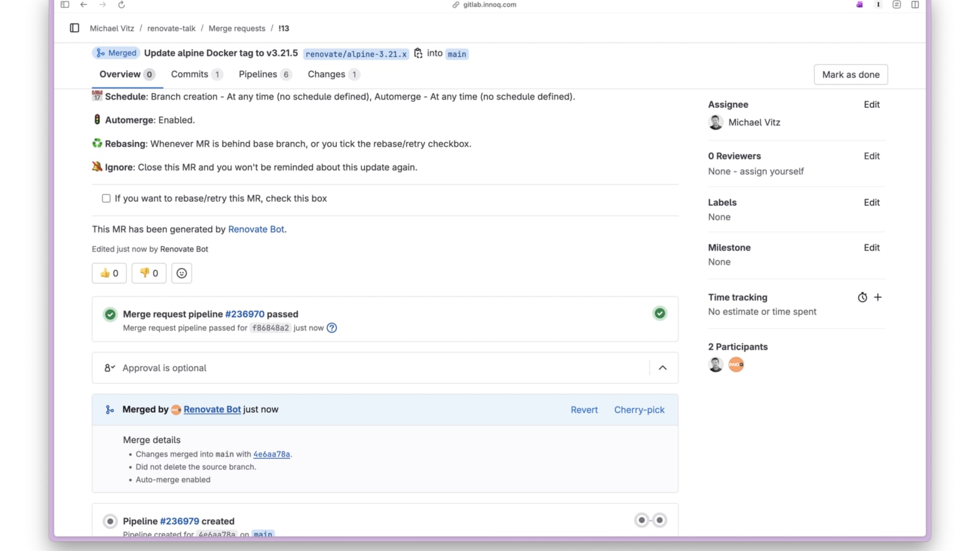This screenshot has height=551, width=980.
Task: Open the browser reader view icon
Action: coord(897,5)
